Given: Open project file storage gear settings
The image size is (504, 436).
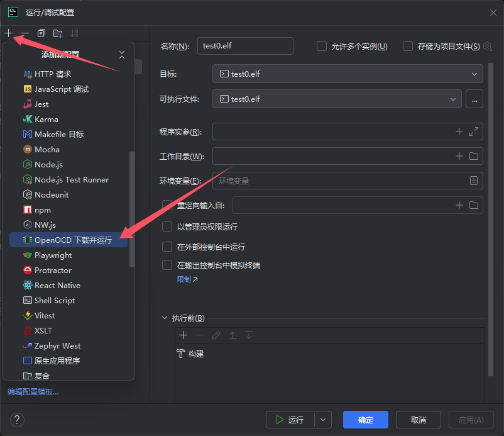Looking at the screenshot, I should (x=487, y=47).
